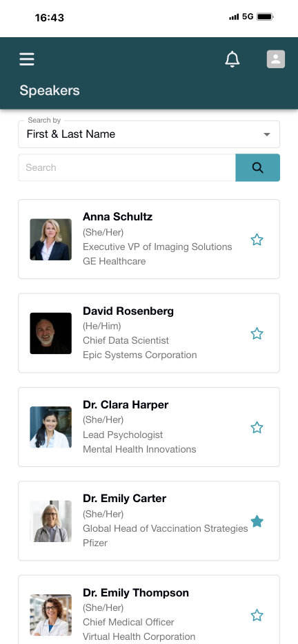Focus the Search text field

point(127,167)
